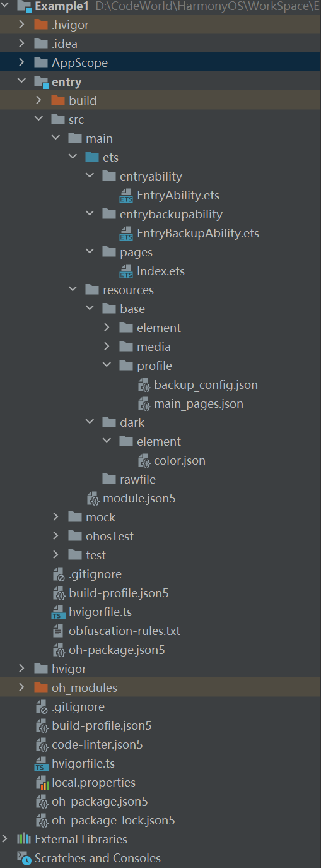This screenshot has height=868, width=321.
Task: Click the EntryAbility.ets file icon
Action: 126,196
